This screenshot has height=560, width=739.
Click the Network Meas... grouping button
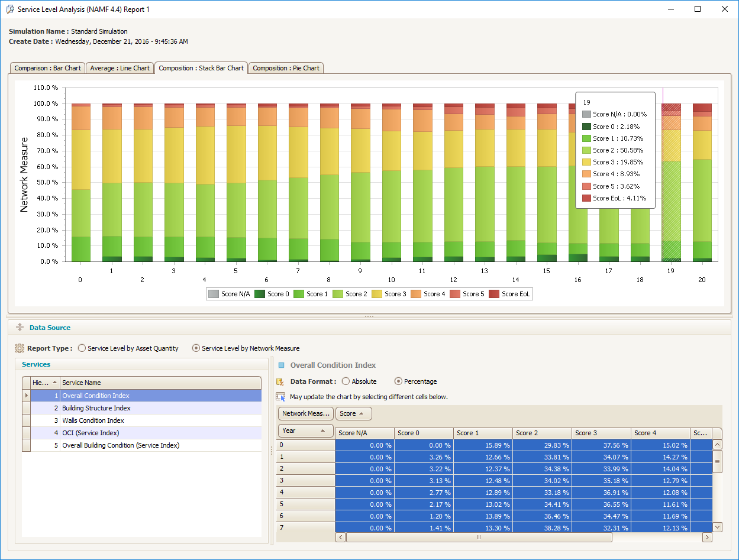[x=305, y=413]
